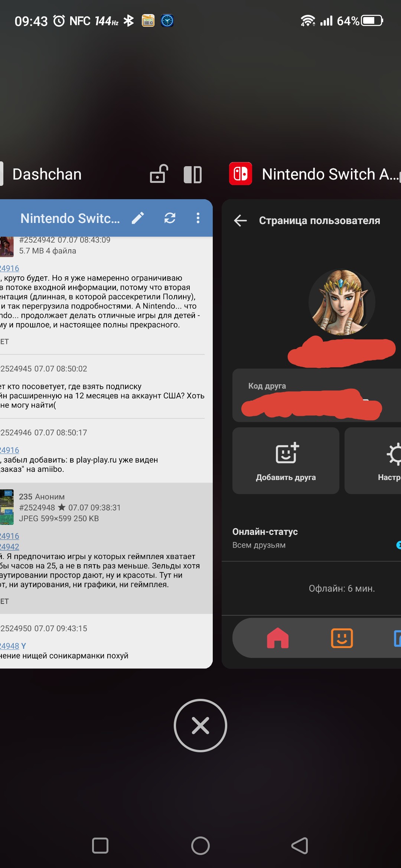Tap the lock icon on the Dashchan card
Image resolution: width=401 pixels, height=868 pixels.
click(159, 174)
